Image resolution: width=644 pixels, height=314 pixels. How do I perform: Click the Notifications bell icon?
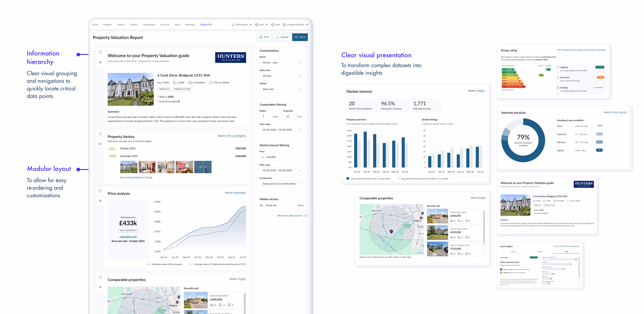pos(233,25)
